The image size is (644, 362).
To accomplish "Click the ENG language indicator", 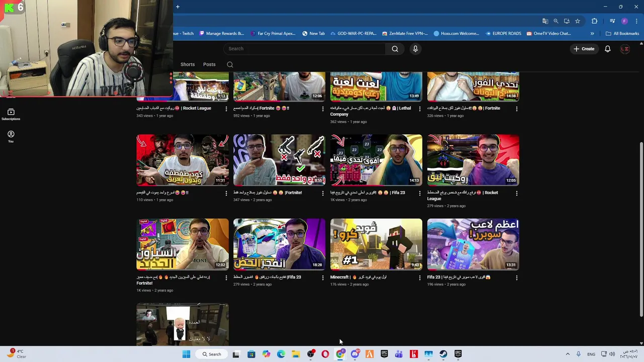I will 591,354.
